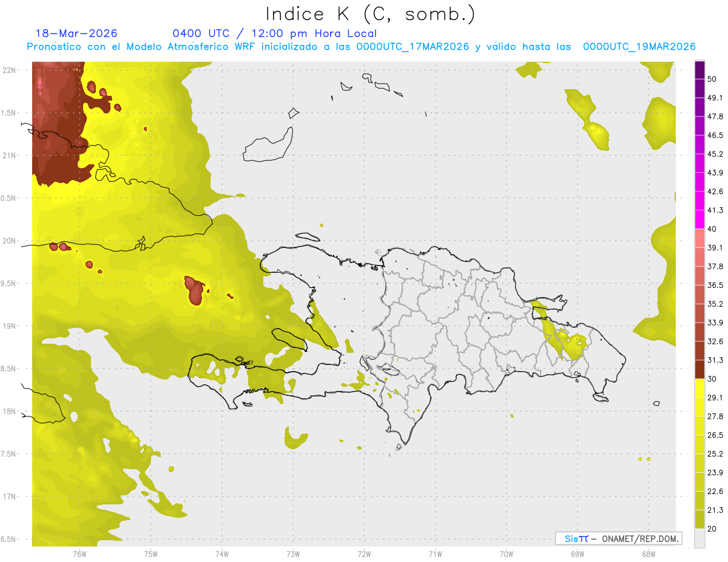This screenshot has width=728, height=562.
Task: Pick the light grey swatch below 20
Action: click(699, 538)
